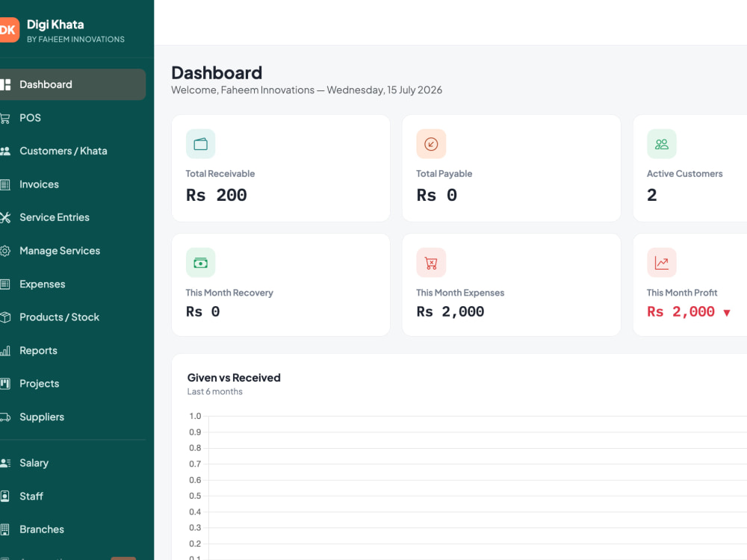Navigate to Service Entries
Viewport: 747px width, 560px height.
73,217
